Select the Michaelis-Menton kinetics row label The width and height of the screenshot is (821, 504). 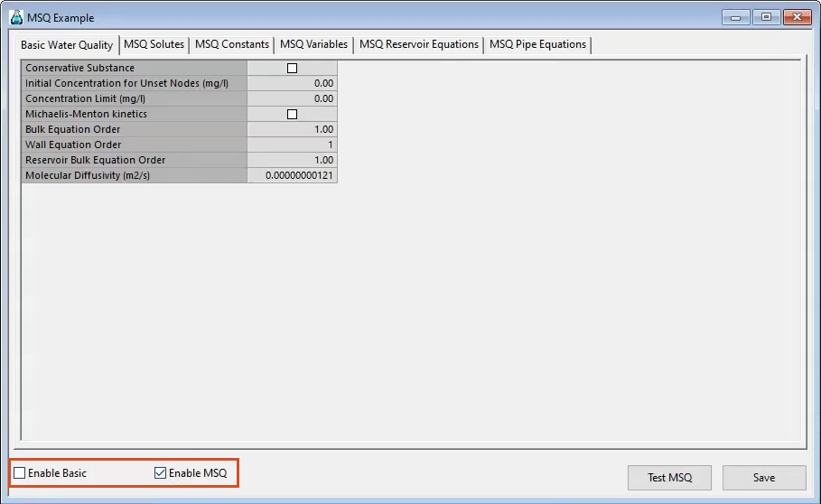(134, 114)
